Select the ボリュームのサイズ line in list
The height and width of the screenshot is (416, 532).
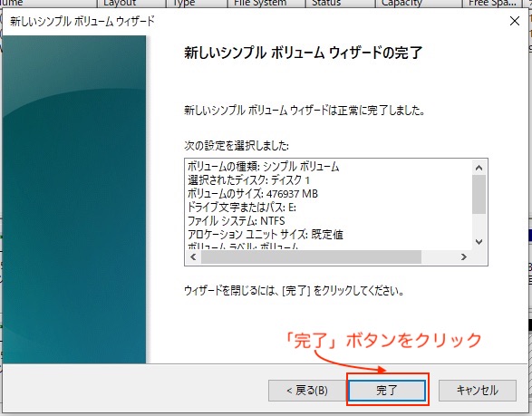[x=253, y=194]
